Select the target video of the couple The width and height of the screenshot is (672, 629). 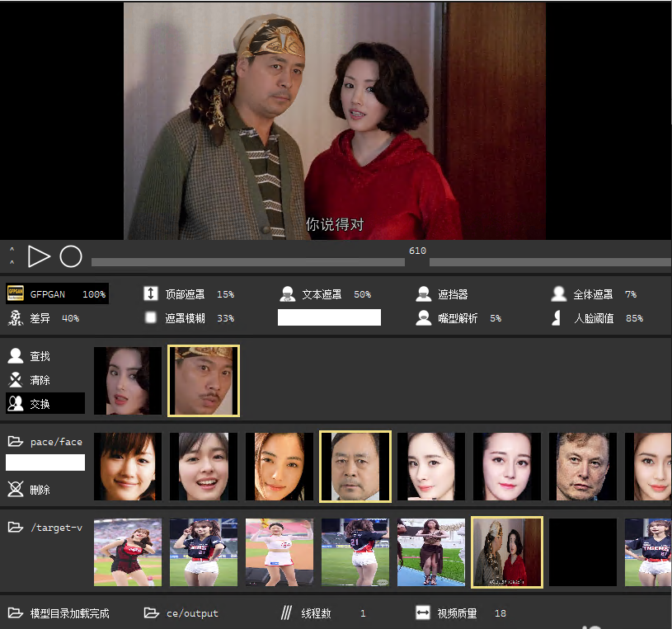click(x=507, y=552)
